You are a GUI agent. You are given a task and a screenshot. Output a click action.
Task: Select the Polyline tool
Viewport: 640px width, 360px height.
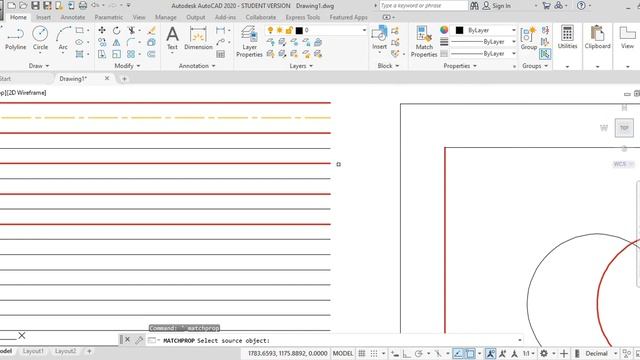[x=16, y=38]
